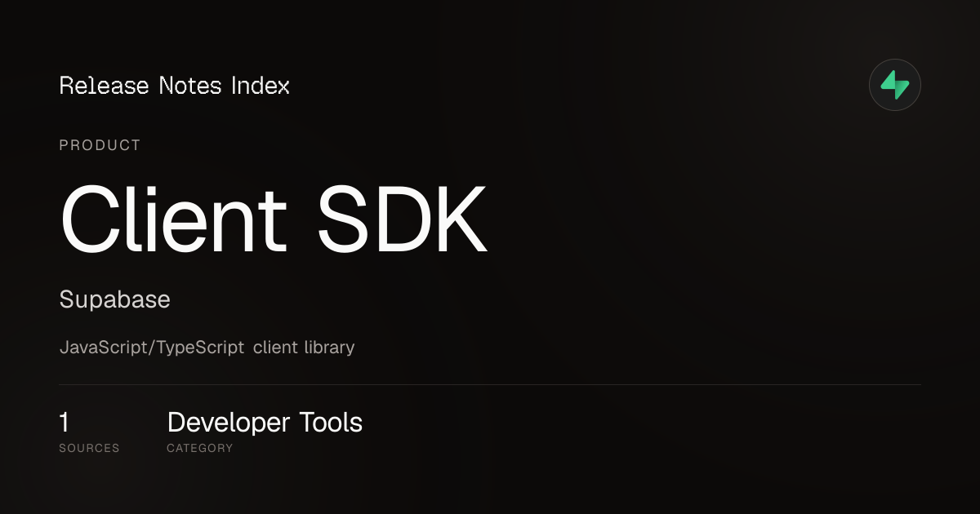The image size is (980, 514).
Task: Click the "Developer Tools" category value
Action: (x=265, y=423)
